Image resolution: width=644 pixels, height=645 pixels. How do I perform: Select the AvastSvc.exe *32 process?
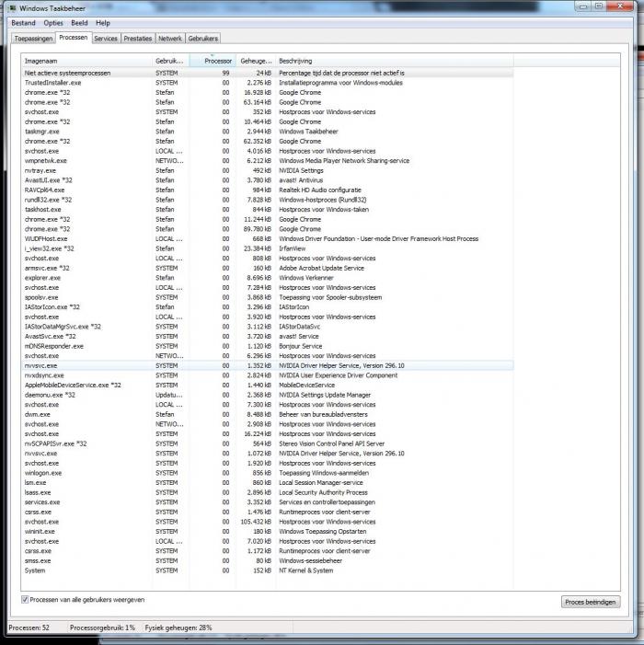pyautogui.click(x=268, y=337)
